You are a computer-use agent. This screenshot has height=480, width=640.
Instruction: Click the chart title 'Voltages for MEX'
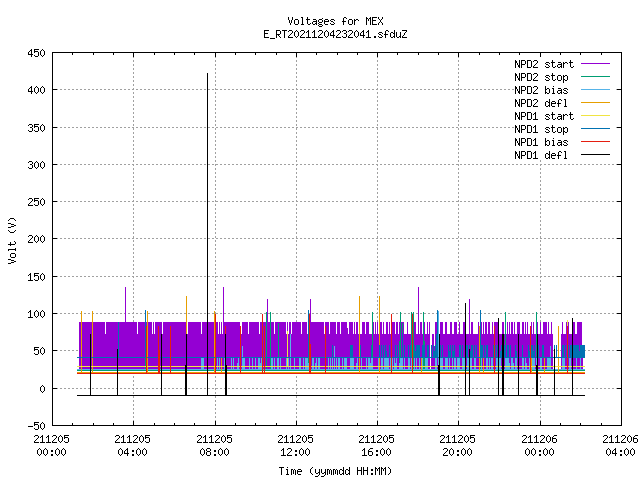[335, 21]
